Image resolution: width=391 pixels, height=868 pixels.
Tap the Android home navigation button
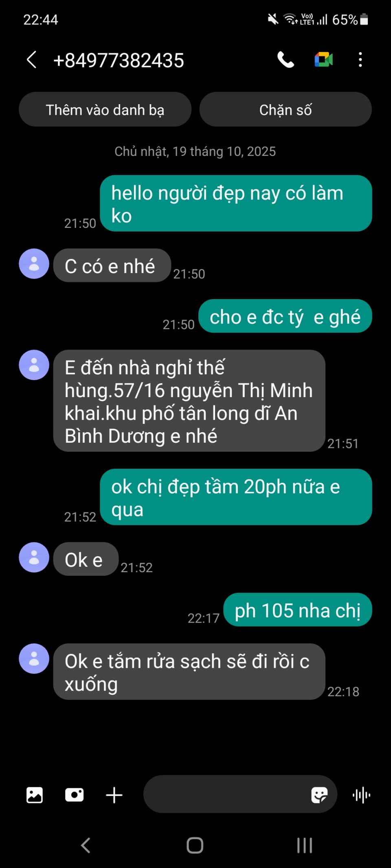click(x=195, y=845)
